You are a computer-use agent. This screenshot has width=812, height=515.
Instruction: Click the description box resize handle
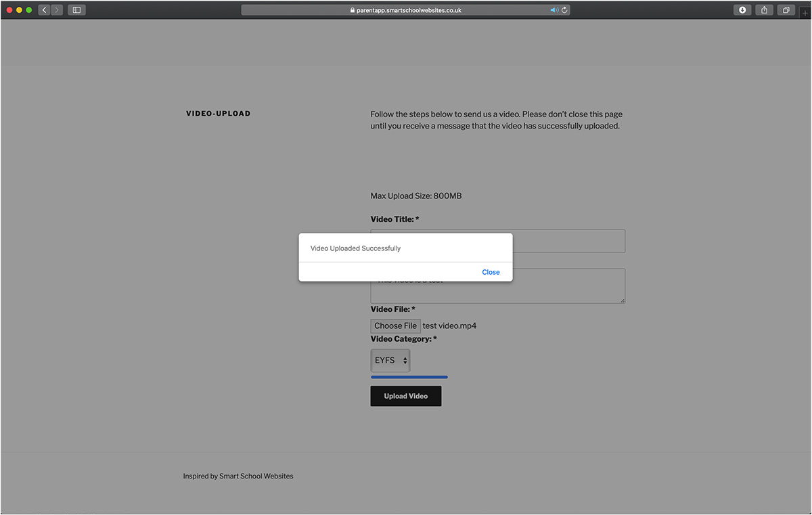(x=622, y=300)
